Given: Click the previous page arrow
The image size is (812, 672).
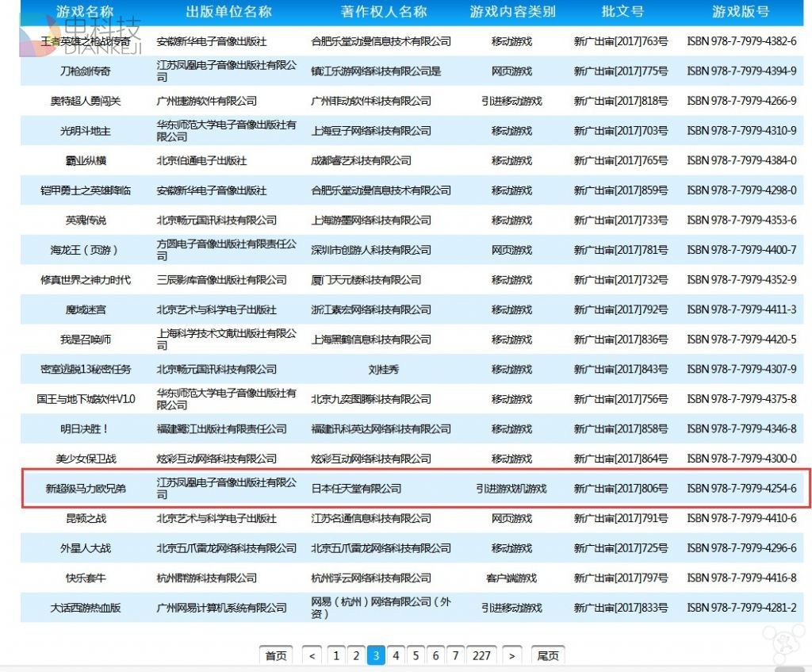Looking at the screenshot, I should pyautogui.click(x=312, y=655).
